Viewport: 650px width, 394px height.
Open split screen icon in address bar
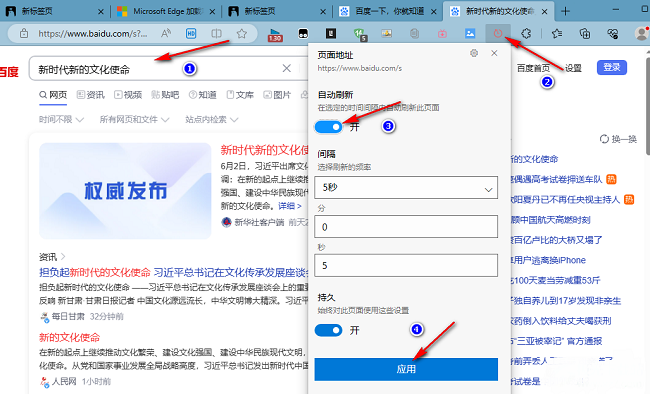[216, 33]
